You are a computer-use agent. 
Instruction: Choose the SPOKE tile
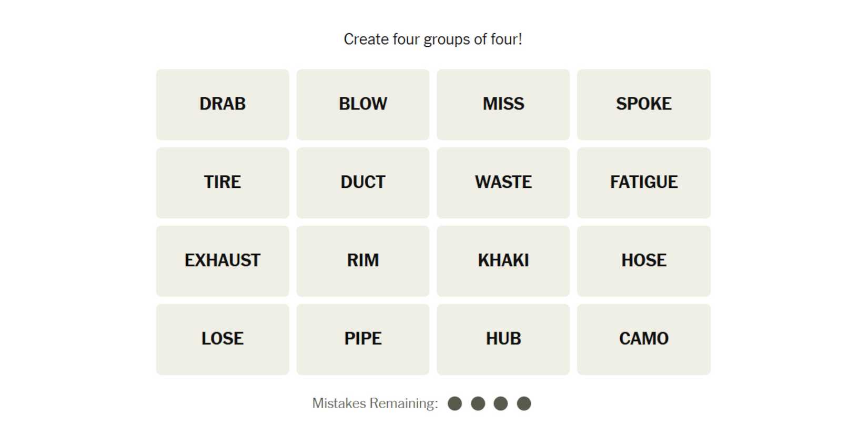point(644,104)
